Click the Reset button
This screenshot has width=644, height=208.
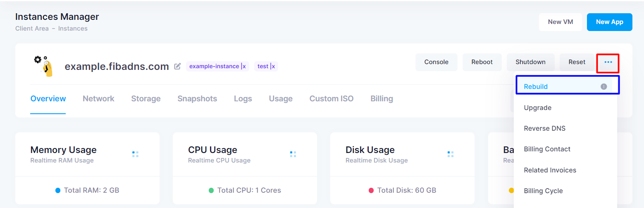(577, 62)
